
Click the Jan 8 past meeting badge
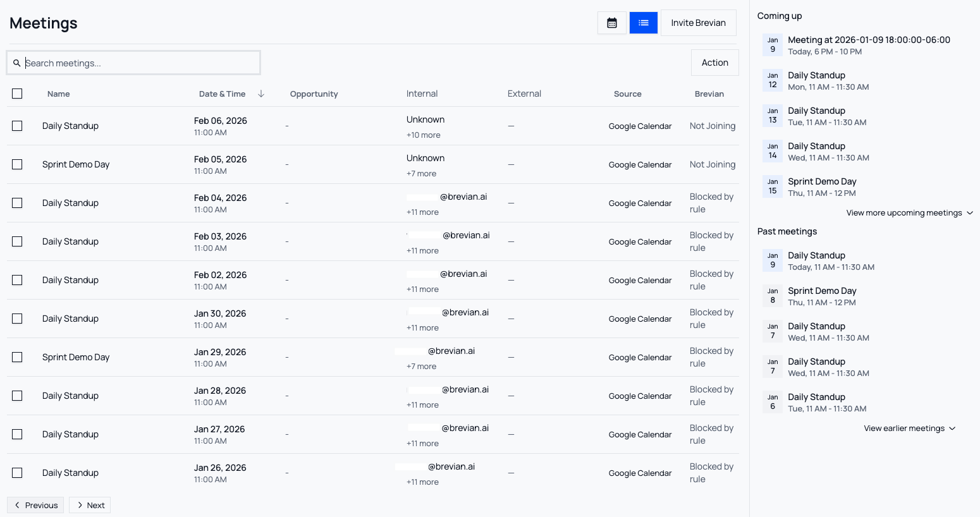(x=772, y=296)
